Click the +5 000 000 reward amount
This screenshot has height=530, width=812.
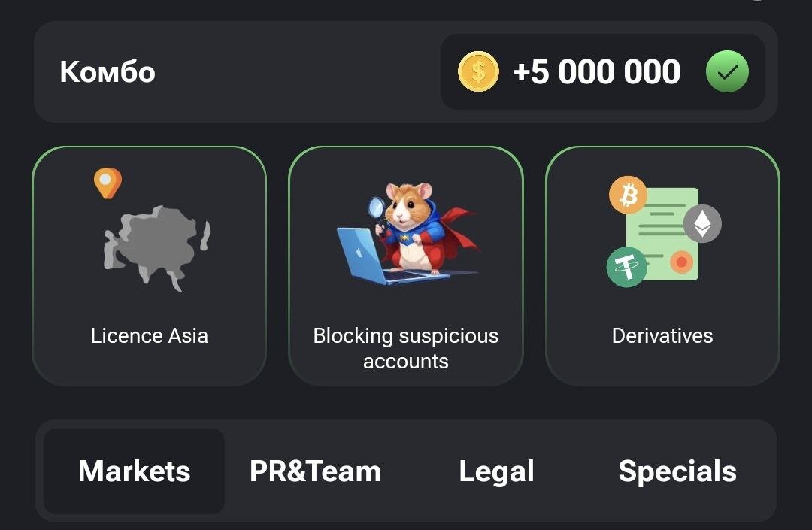coord(596,71)
